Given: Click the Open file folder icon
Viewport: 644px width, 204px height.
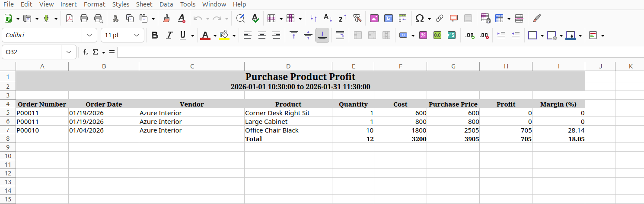Looking at the screenshot, I should 27,19.
